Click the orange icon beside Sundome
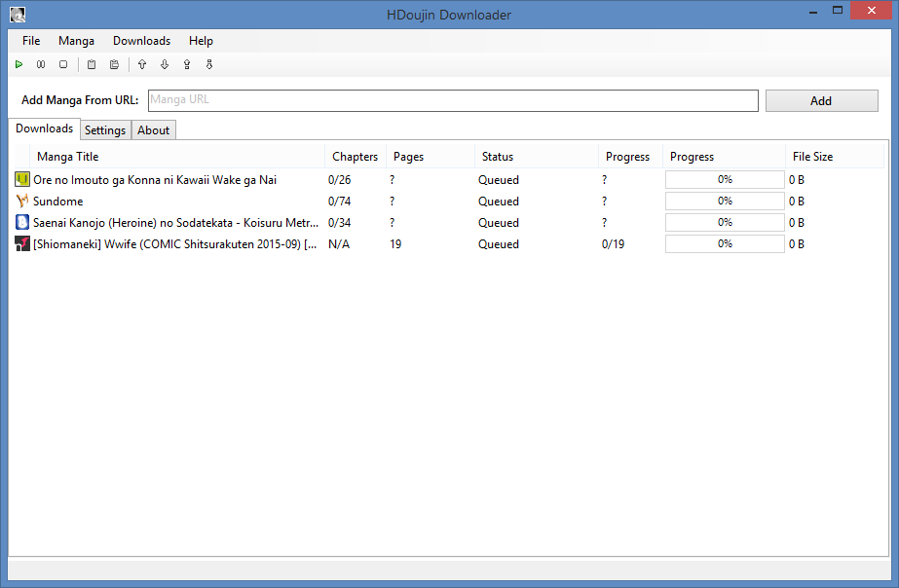The image size is (899, 588). tap(21, 201)
